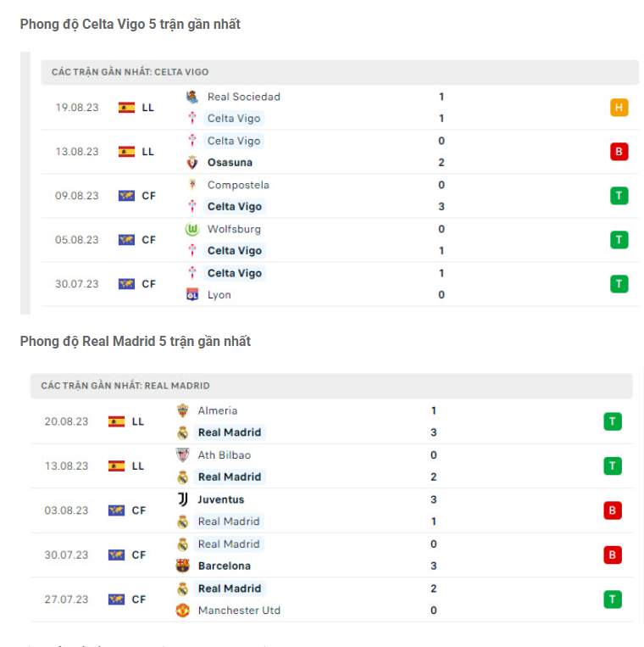Click the orange H draw result badge
Screen dimensions: 644x647
coord(619,108)
